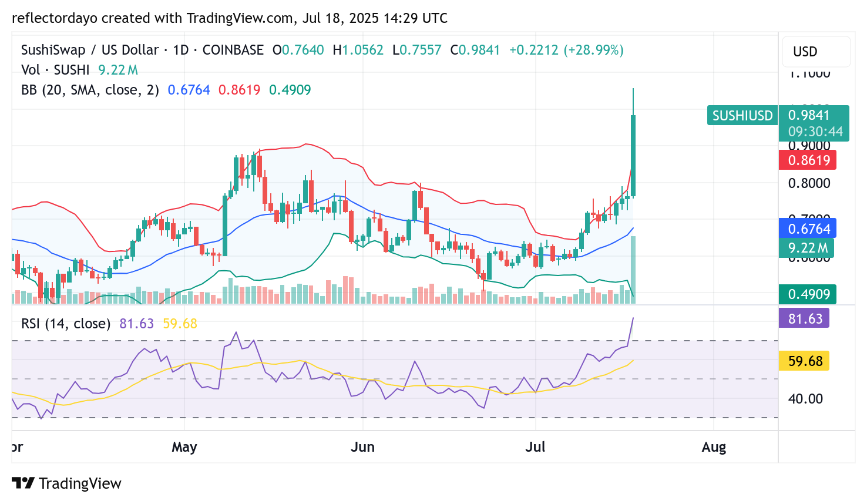This screenshot has height=504, width=867.
Task: Click the SushiSwap / US Dollar symbol title
Action: [x=90, y=50]
